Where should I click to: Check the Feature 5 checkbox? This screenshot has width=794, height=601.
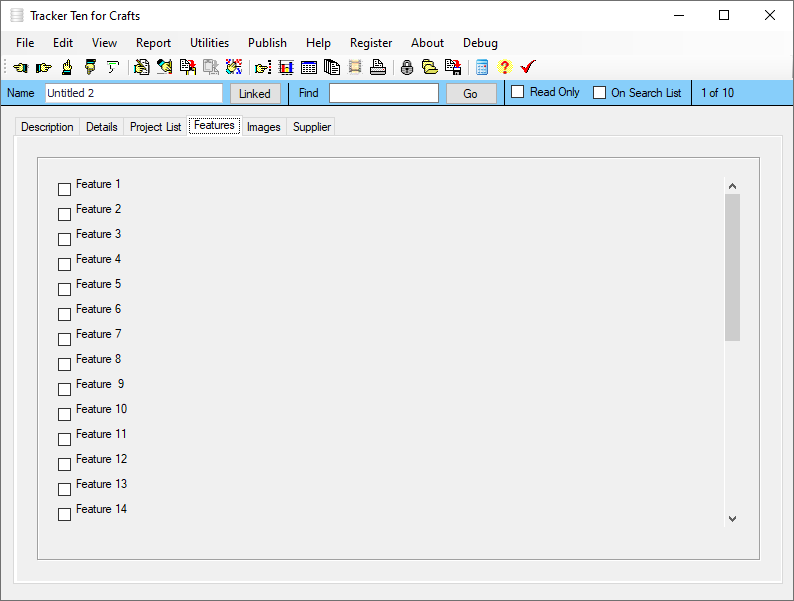point(64,290)
